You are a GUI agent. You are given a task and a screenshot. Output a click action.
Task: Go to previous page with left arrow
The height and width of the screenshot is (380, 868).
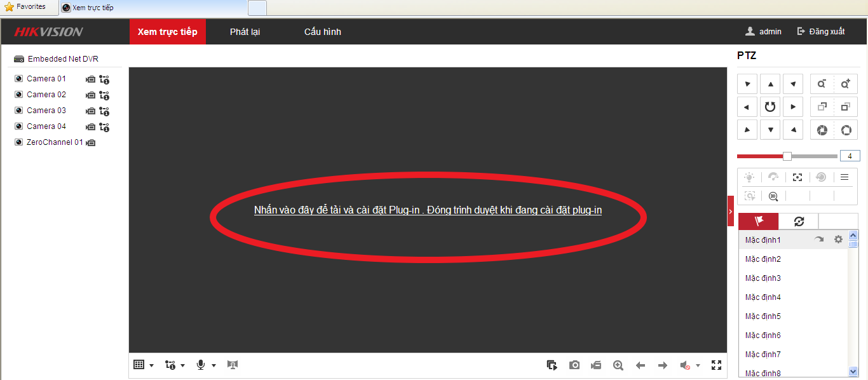pyautogui.click(x=641, y=365)
